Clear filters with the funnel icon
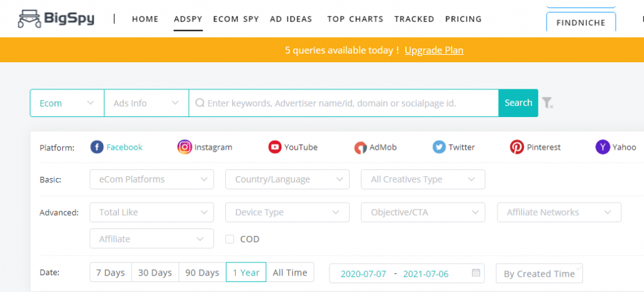 click(547, 103)
